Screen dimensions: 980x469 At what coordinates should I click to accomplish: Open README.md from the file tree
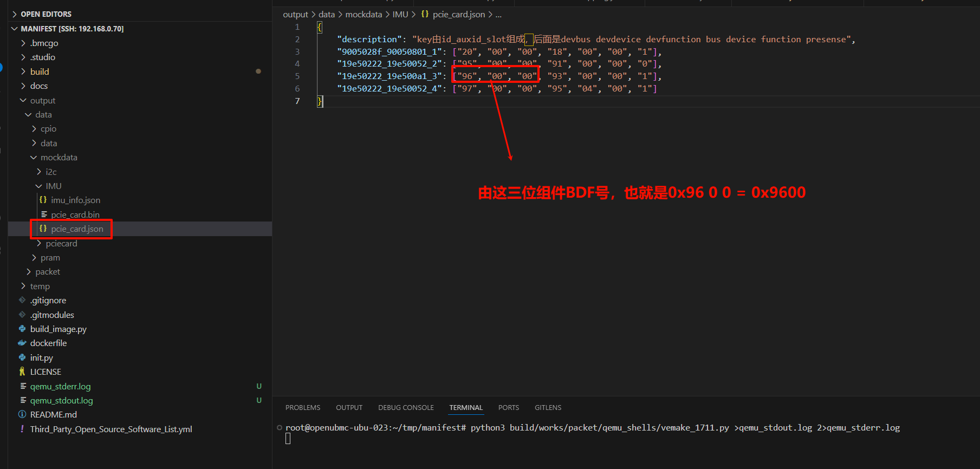[x=53, y=415]
